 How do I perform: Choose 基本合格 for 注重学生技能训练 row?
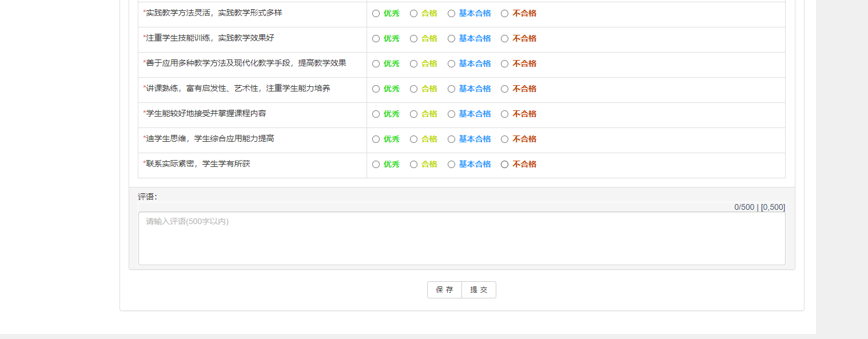click(451, 39)
